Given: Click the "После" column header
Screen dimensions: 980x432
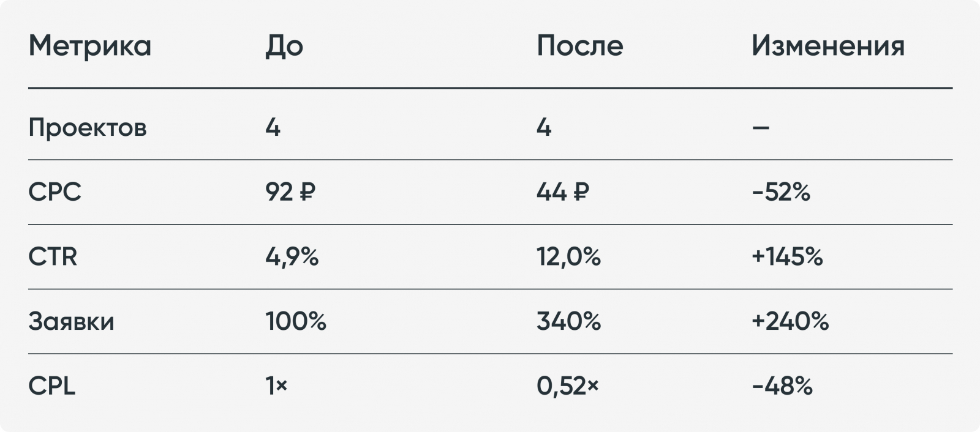Looking at the screenshot, I should point(579,46).
